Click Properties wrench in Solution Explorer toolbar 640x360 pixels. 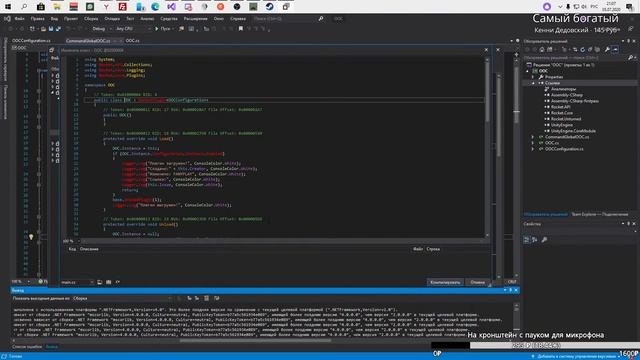click(607, 49)
